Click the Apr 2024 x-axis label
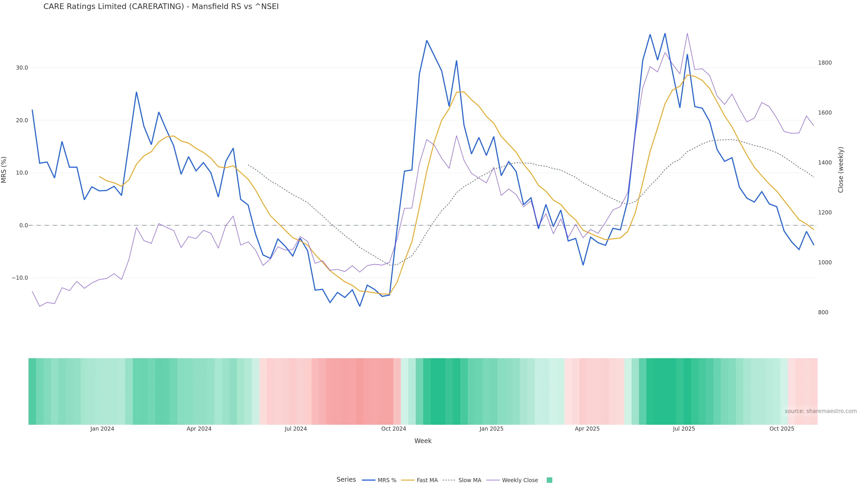The width and height of the screenshot is (868, 488). tap(199, 429)
